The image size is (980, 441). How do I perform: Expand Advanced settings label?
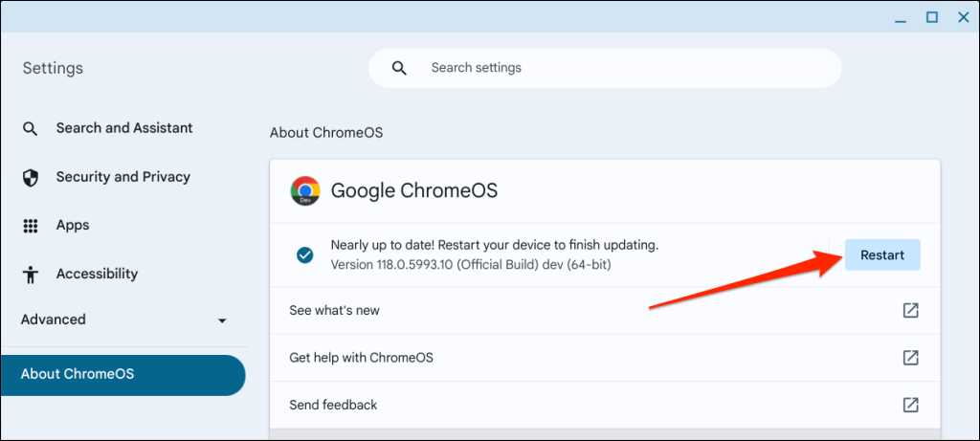click(x=54, y=320)
